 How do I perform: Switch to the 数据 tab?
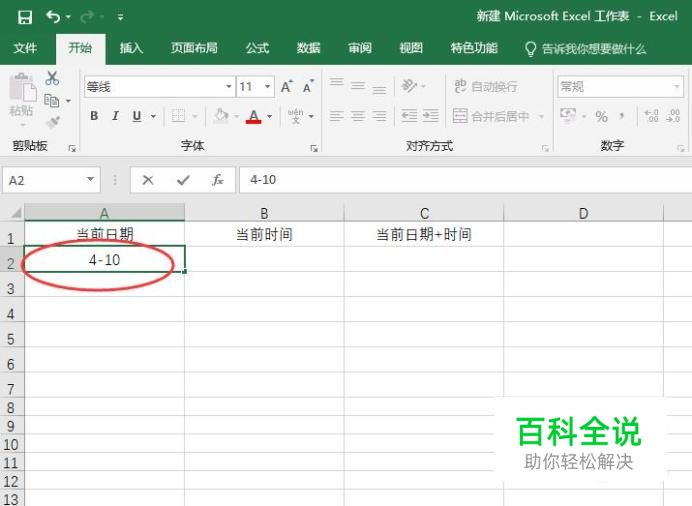308,48
